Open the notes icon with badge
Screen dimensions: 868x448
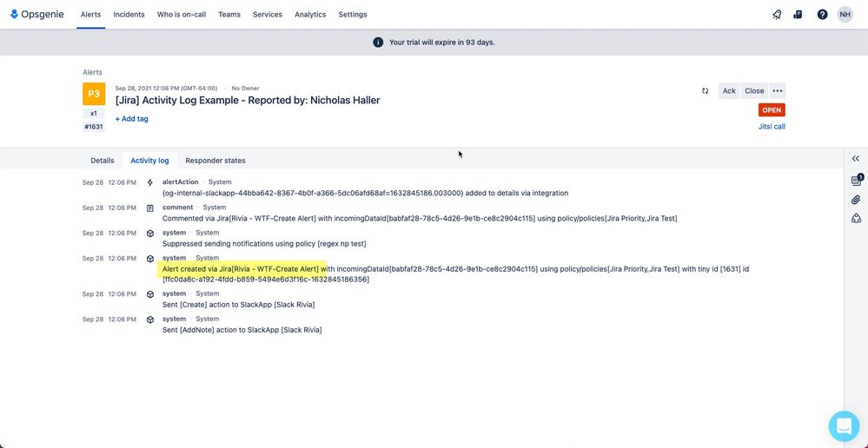coord(857,180)
